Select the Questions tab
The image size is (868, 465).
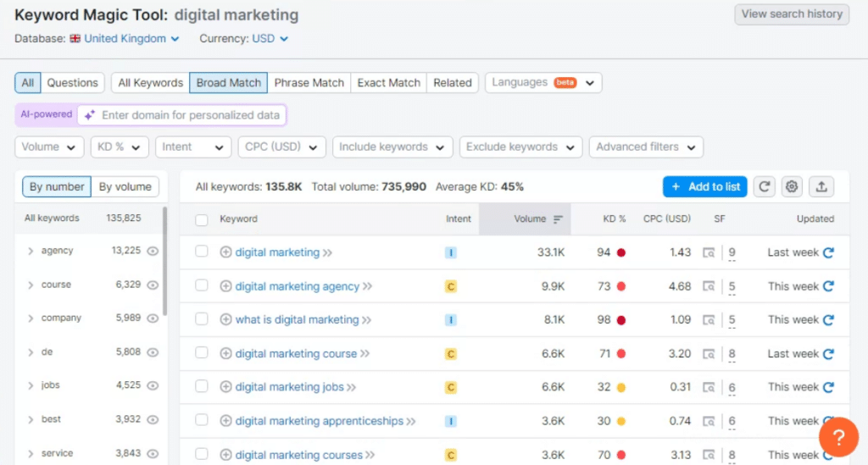72,82
